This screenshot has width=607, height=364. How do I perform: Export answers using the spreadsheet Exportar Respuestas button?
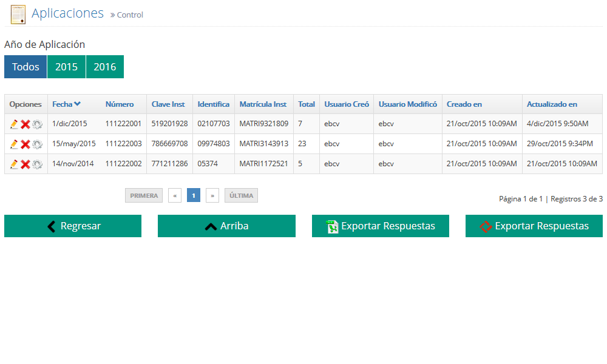pos(381,226)
